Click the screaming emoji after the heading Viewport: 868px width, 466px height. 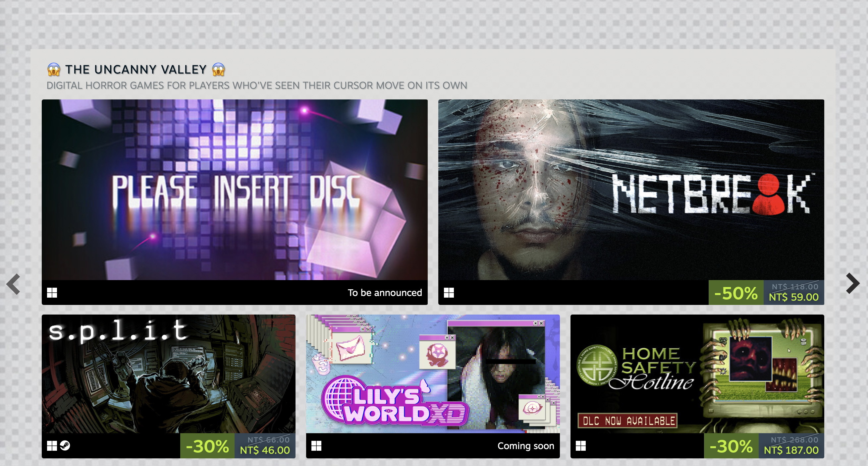coord(218,70)
